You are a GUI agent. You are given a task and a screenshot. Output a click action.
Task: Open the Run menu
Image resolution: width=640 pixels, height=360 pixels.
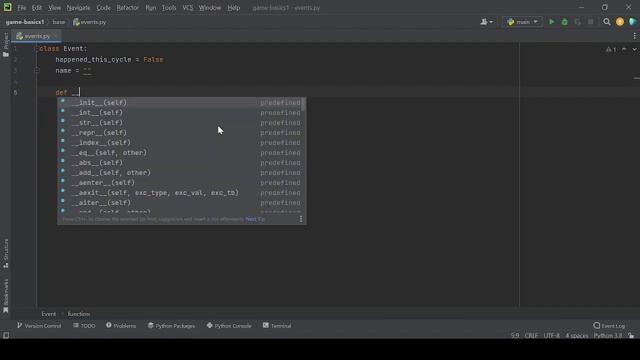(151, 8)
